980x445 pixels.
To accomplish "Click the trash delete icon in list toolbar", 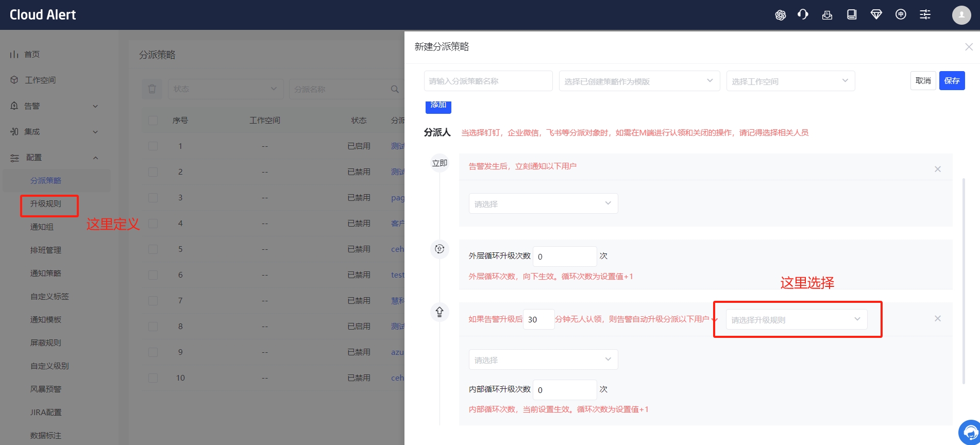I will pyautogui.click(x=152, y=89).
